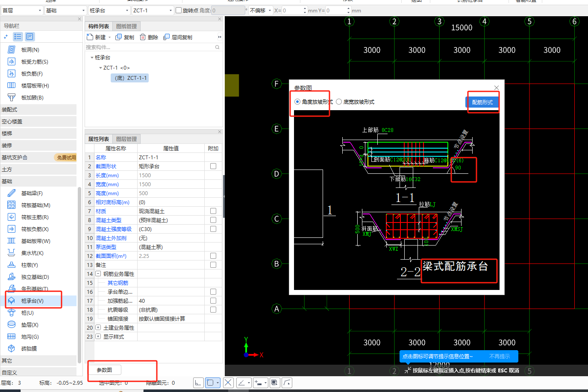Select 垫层(X) item
The image size is (588, 392).
[29, 325]
